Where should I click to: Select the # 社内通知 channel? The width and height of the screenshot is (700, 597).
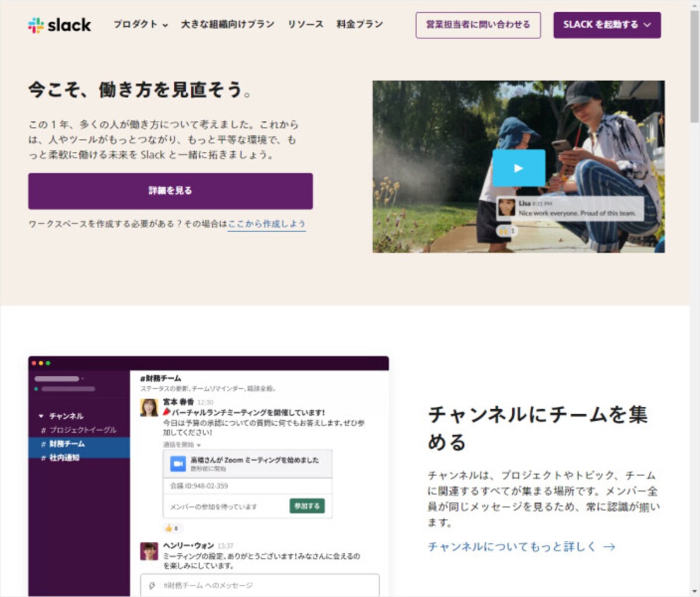pos(79,458)
